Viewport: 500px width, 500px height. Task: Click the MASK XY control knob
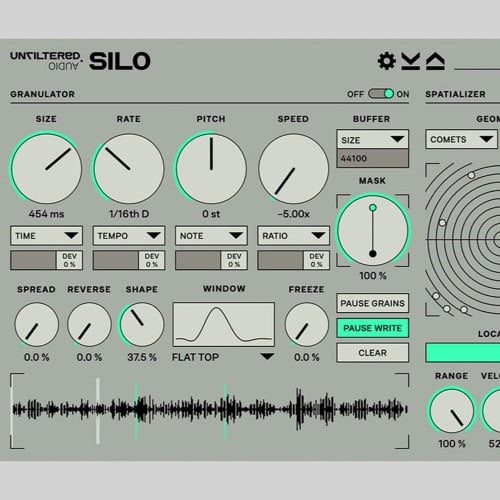tap(373, 230)
